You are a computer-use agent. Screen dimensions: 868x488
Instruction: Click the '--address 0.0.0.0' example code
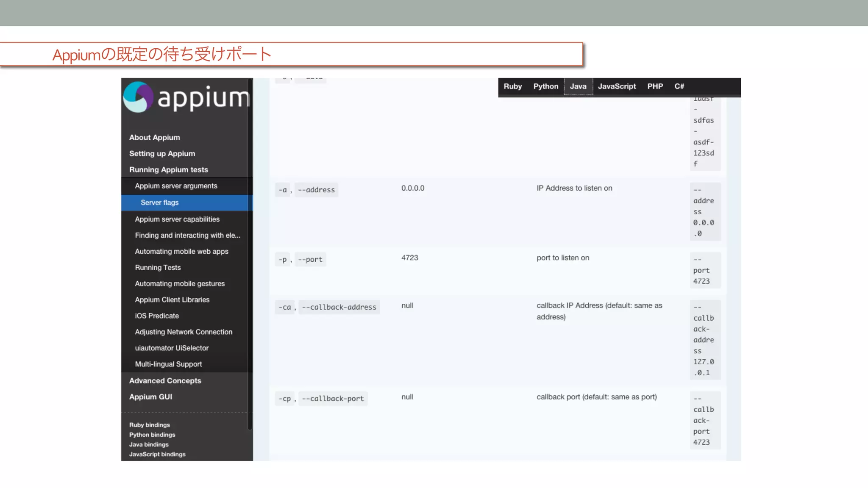(x=705, y=212)
